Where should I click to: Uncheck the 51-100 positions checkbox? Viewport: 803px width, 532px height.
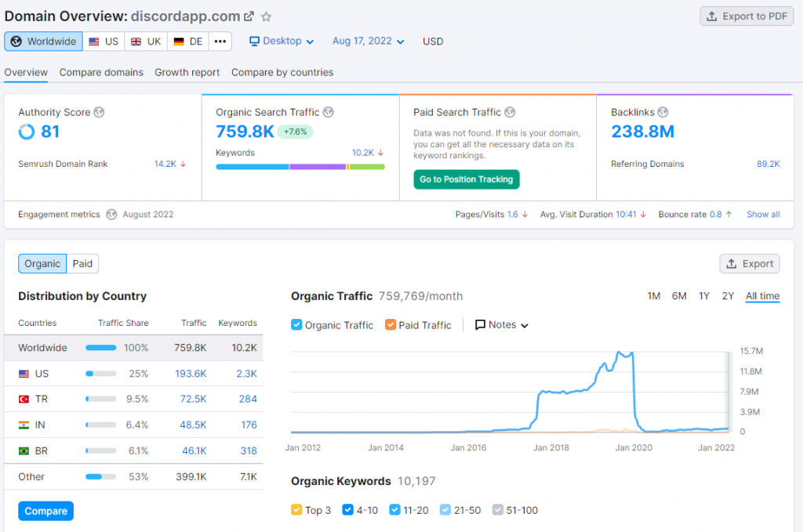497,509
